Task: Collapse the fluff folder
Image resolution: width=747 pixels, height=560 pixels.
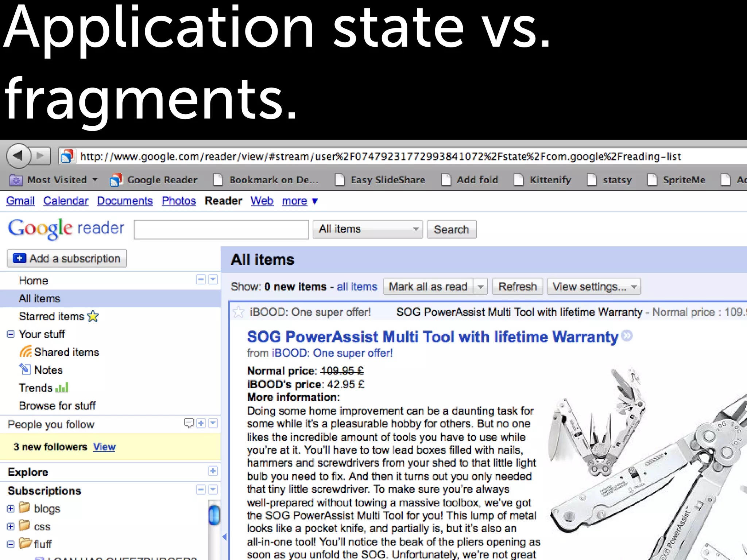Action: 11,544
